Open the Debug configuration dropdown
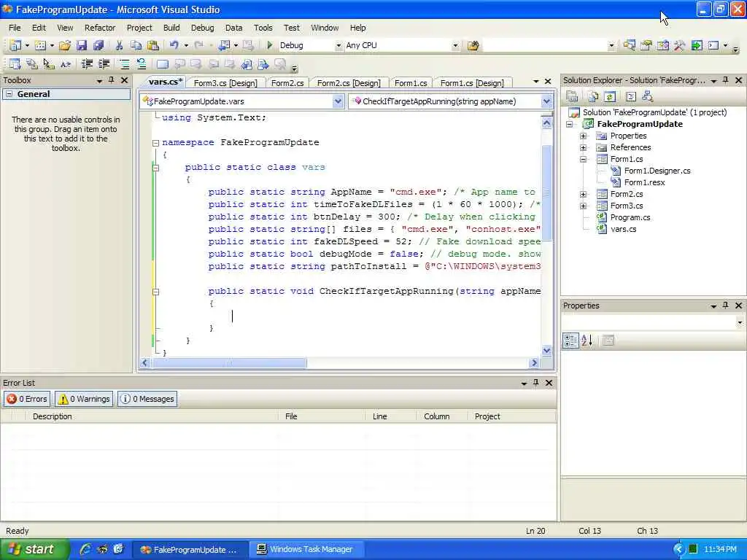 coord(338,46)
